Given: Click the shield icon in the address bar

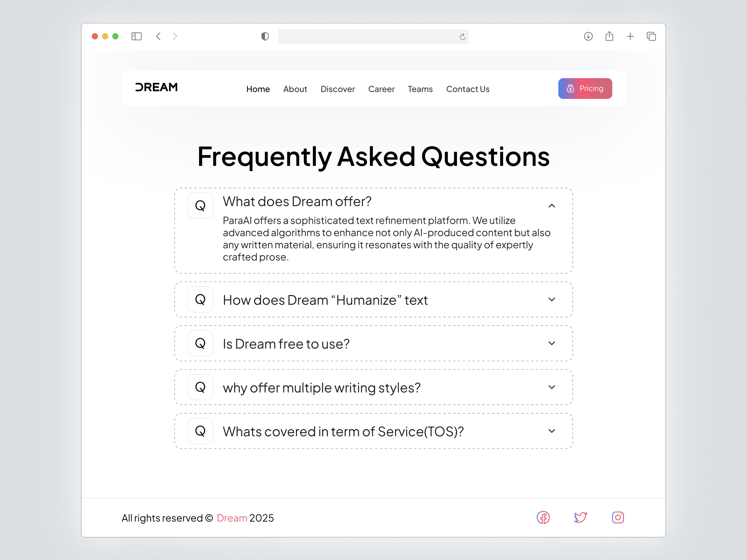Looking at the screenshot, I should [x=265, y=37].
